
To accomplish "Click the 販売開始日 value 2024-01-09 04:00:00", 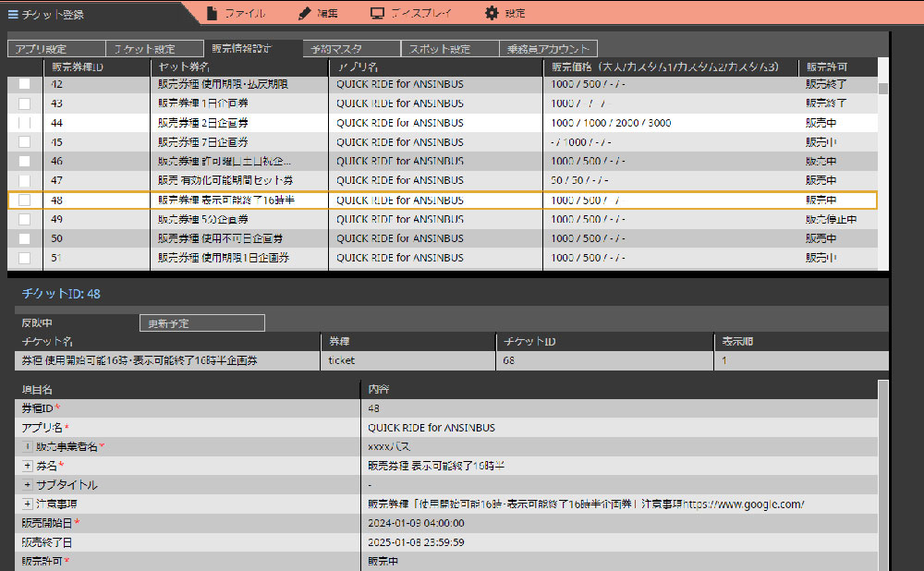I will (416, 523).
